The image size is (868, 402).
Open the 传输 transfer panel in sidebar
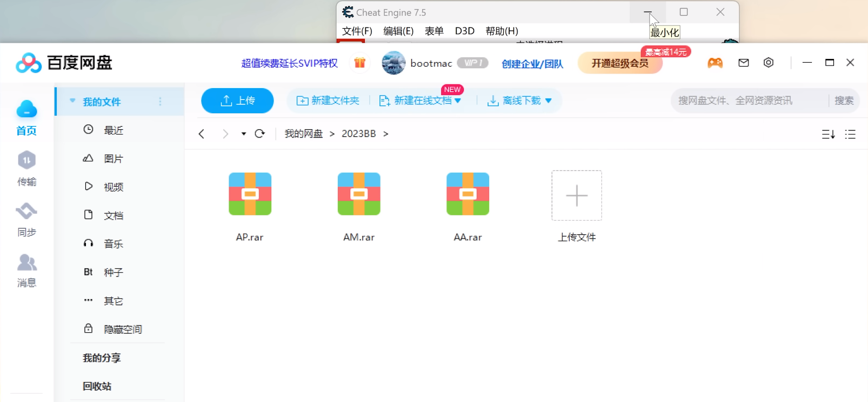pos(26,168)
